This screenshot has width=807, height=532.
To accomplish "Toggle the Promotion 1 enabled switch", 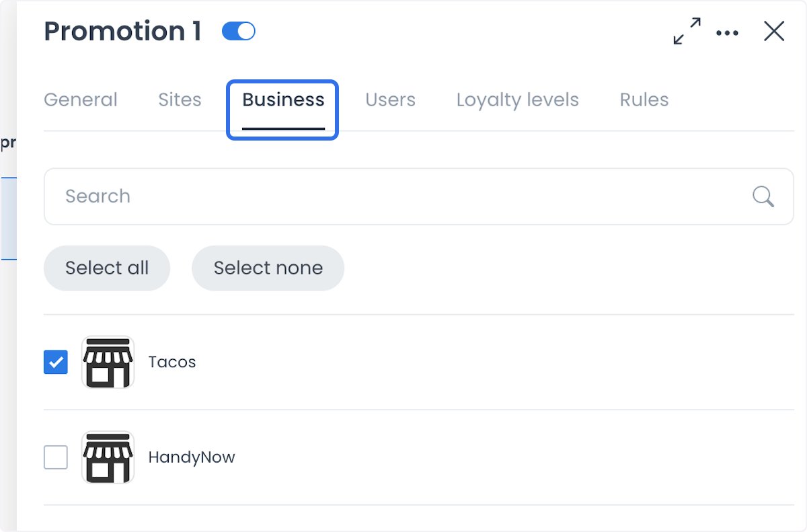I will pos(239,31).
